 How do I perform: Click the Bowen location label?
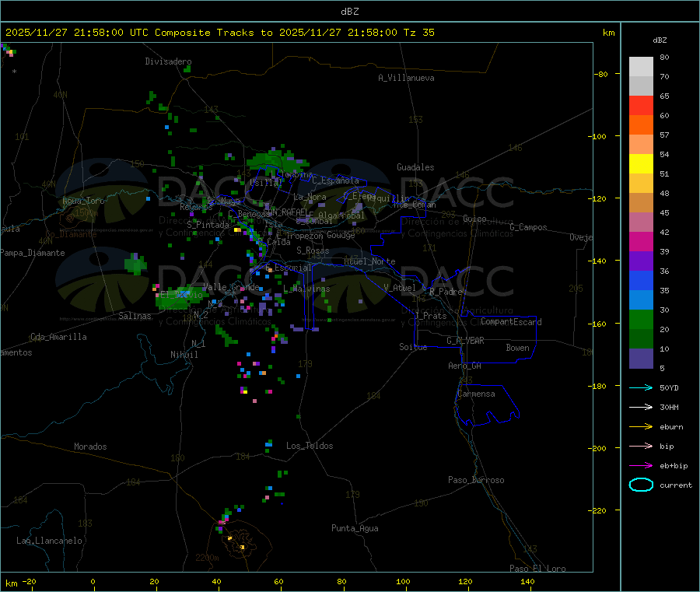point(518,348)
